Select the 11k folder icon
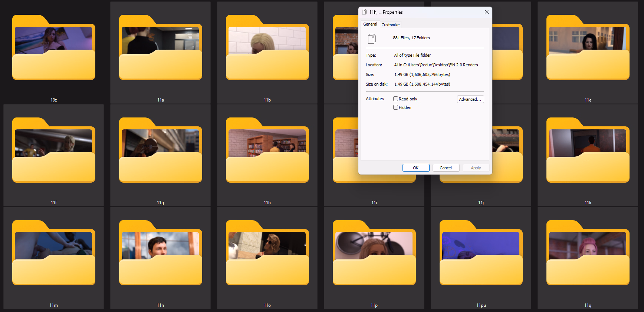644x312 pixels. [x=588, y=150]
